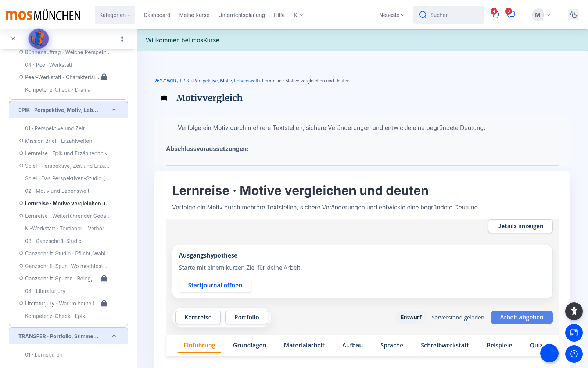The image size is (588, 368).
Task: Submit with Arbeit abgeben button
Action: tap(521, 317)
